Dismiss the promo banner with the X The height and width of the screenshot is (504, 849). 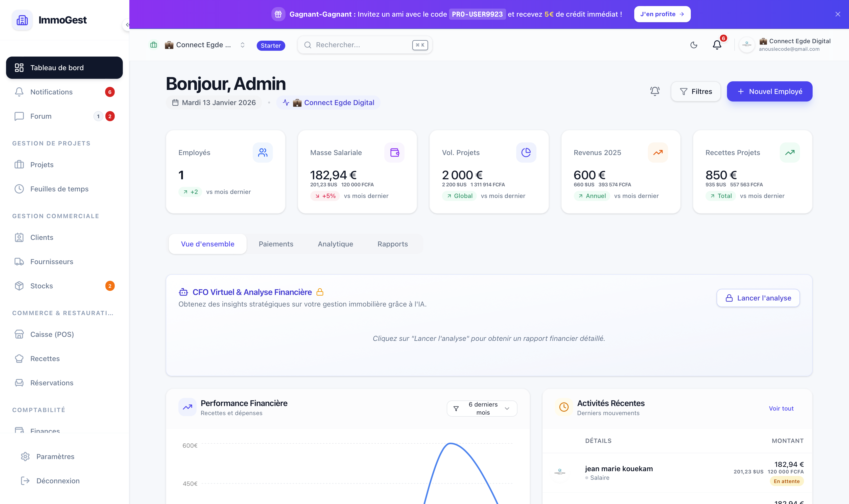pyautogui.click(x=837, y=14)
